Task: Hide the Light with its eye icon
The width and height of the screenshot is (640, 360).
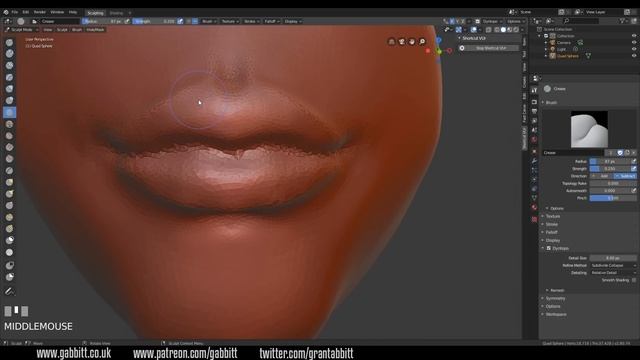Action: [634, 49]
